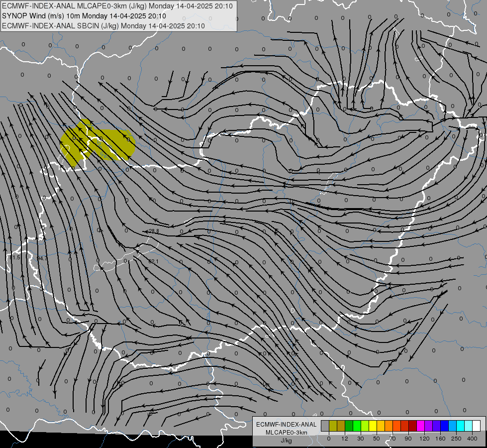Click the 62.1 value on the map

tap(153, 261)
